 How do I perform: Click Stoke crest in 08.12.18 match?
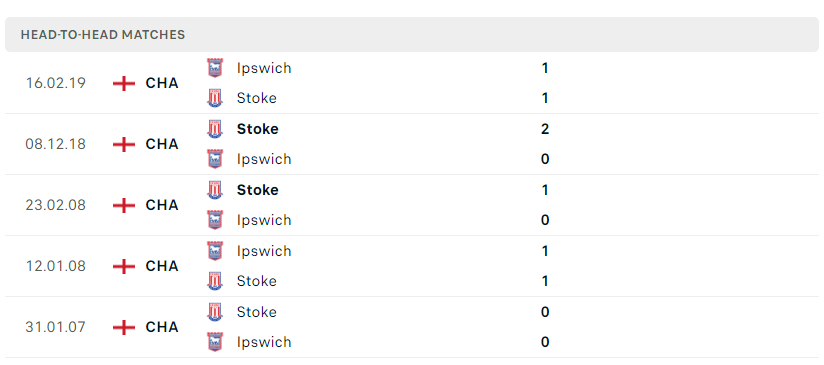214,129
